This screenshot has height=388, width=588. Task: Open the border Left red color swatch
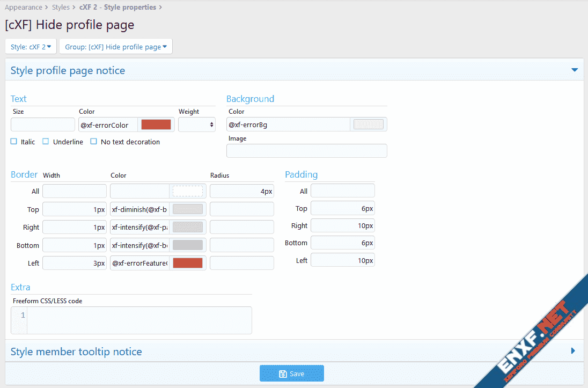click(188, 263)
